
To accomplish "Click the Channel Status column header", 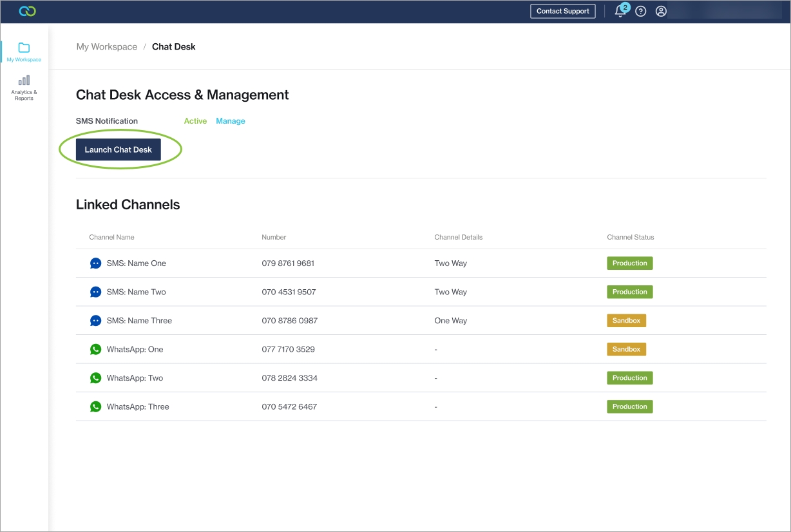I will (x=630, y=237).
